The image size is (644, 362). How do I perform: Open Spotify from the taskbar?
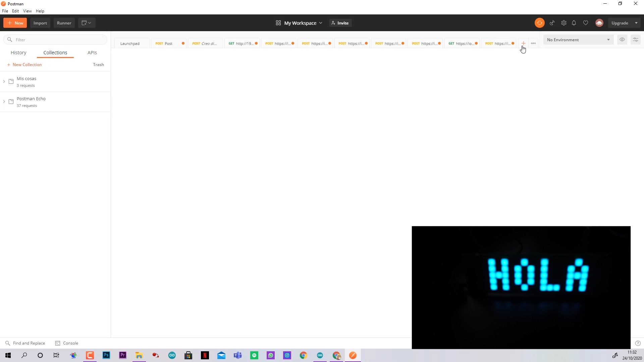pyautogui.click(x=254, y=355)
